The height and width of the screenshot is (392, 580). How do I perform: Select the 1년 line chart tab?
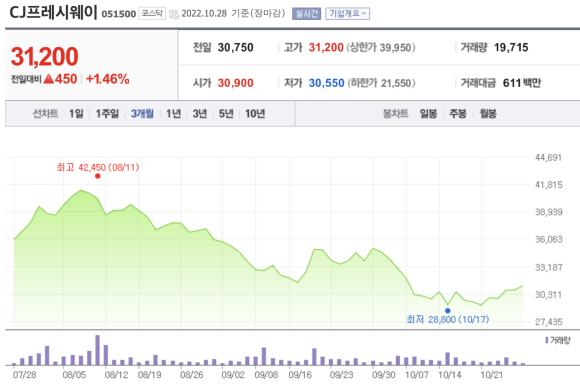click(x=173, y=114)
